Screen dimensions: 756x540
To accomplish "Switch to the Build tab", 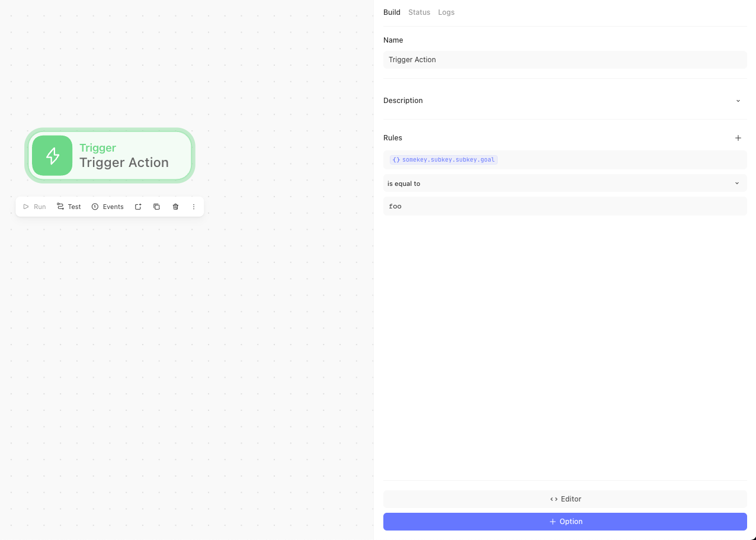I will pyautogui.click(x=392, y=12).
